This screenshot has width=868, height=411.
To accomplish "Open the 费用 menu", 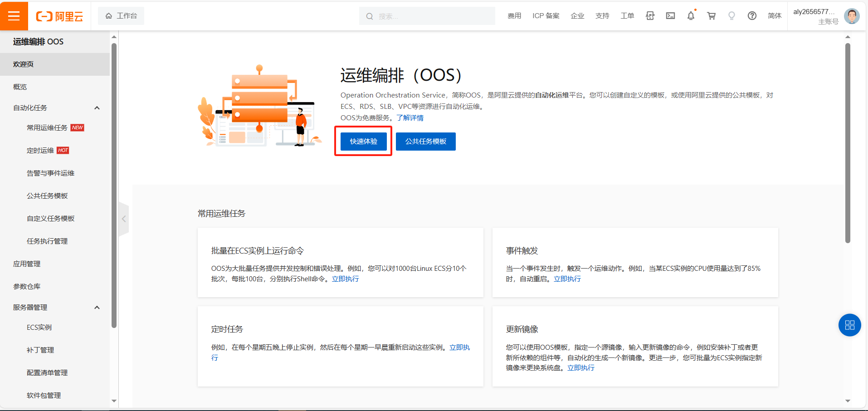I will [514, 16].
